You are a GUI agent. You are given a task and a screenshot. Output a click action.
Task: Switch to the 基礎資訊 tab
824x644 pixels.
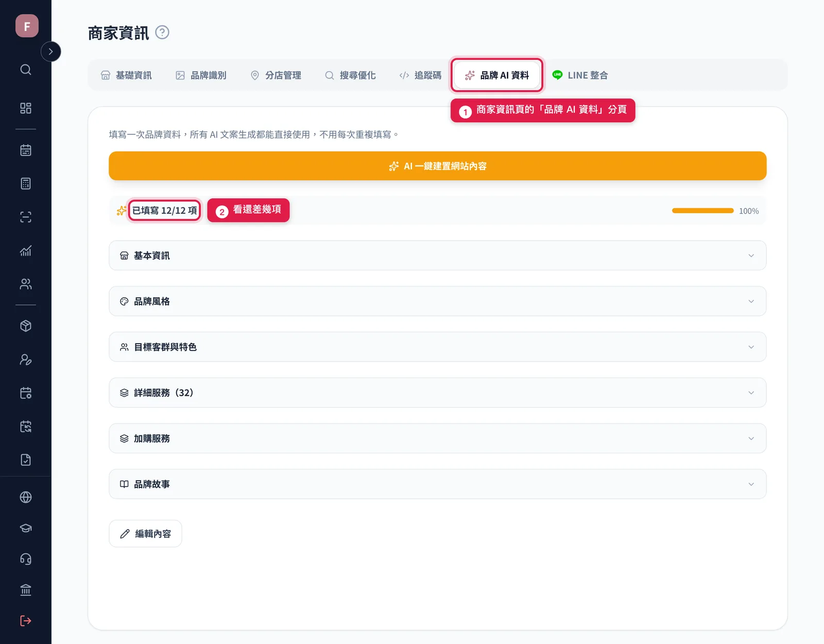click(126, 75)
